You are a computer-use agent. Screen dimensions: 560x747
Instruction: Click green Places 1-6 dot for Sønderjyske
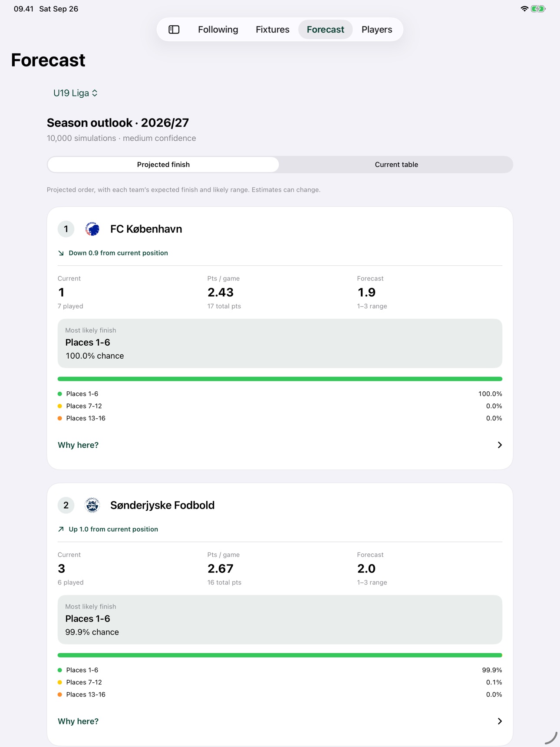click(x=60, y=670)
